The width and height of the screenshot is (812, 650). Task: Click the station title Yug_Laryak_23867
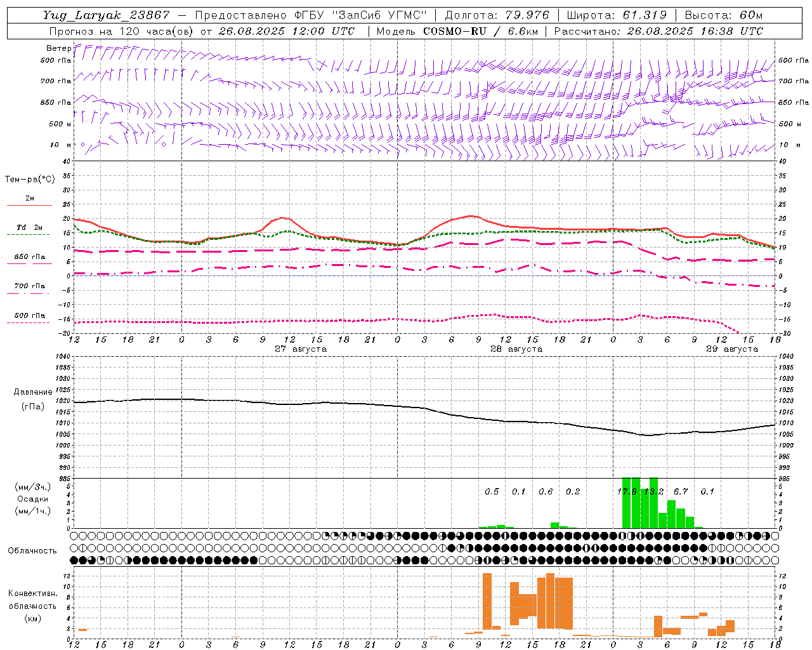pos(107,15)
